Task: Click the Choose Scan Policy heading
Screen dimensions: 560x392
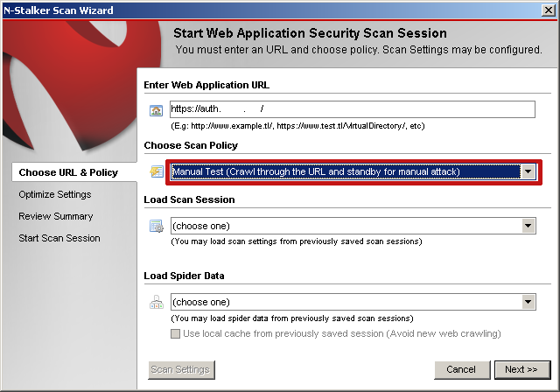Action: tap(191, 145)
